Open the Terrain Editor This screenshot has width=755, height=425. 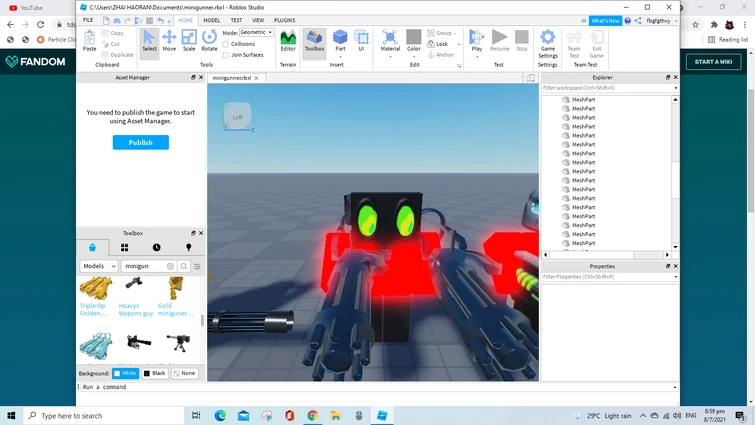point(288,40)
